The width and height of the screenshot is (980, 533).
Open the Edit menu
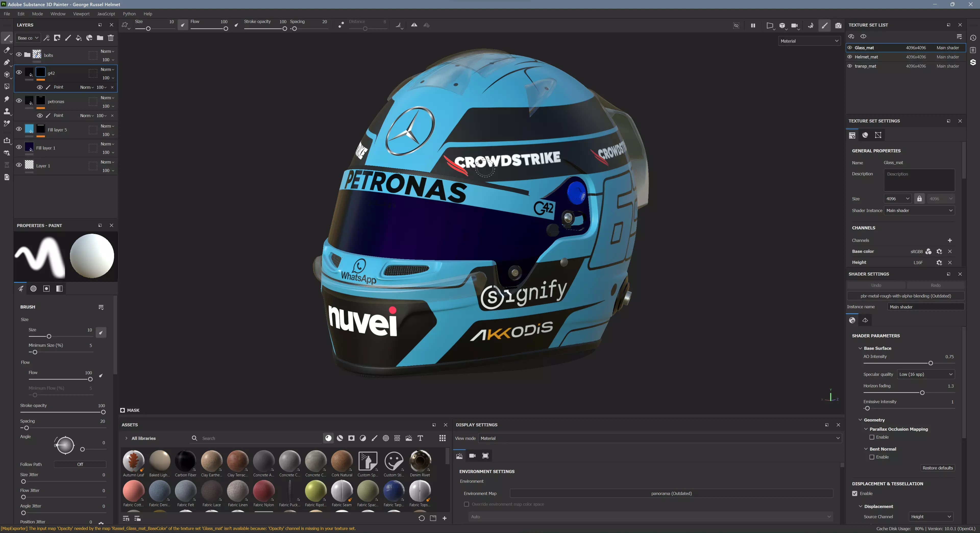[x=21, y=14]
